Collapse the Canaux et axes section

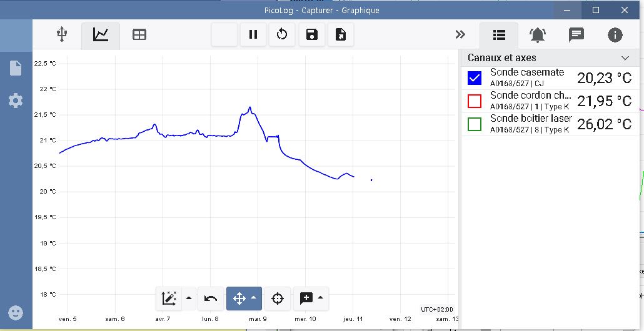pyautogui.click(x=625, y=58)
